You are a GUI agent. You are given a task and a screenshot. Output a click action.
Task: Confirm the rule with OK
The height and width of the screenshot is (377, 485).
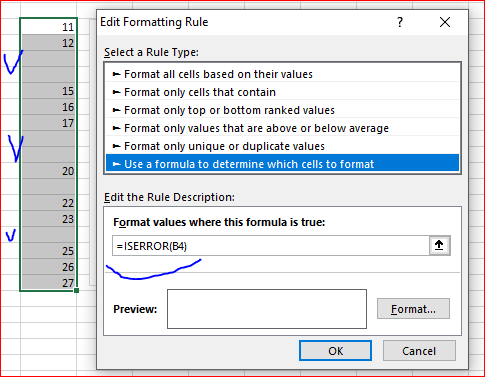[x=335, y=351]
